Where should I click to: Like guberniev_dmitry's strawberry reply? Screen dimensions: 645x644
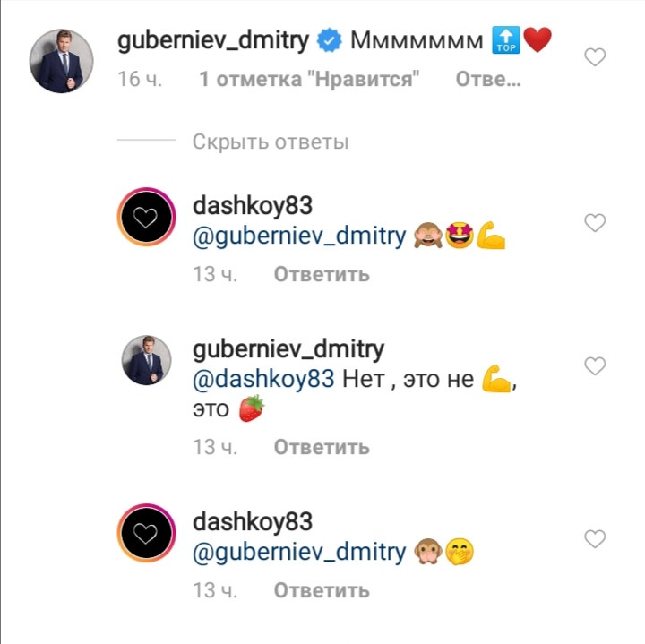pyautogui.click(x=595, y=366)
